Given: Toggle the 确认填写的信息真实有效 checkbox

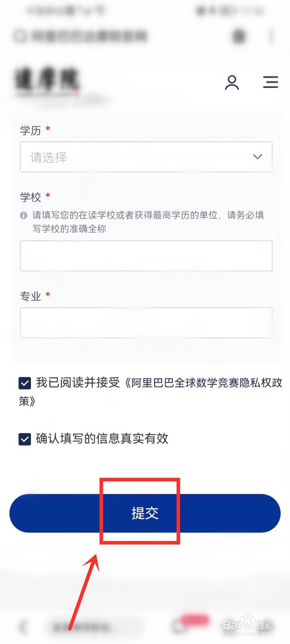Looking at the screenshot, I should click(25, 439).
